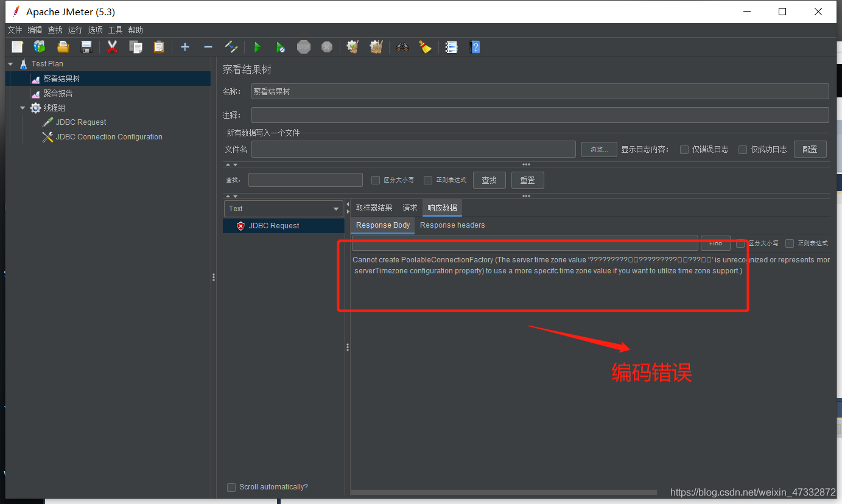Click the 注释 input field
The width and height of the screenshot is (842, 504).
(x=540, y=115)
